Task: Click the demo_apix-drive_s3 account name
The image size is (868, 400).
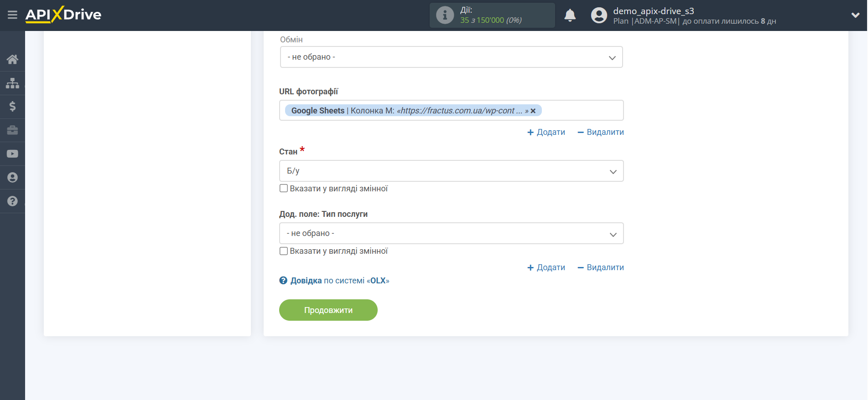Action: coord(653,11)
